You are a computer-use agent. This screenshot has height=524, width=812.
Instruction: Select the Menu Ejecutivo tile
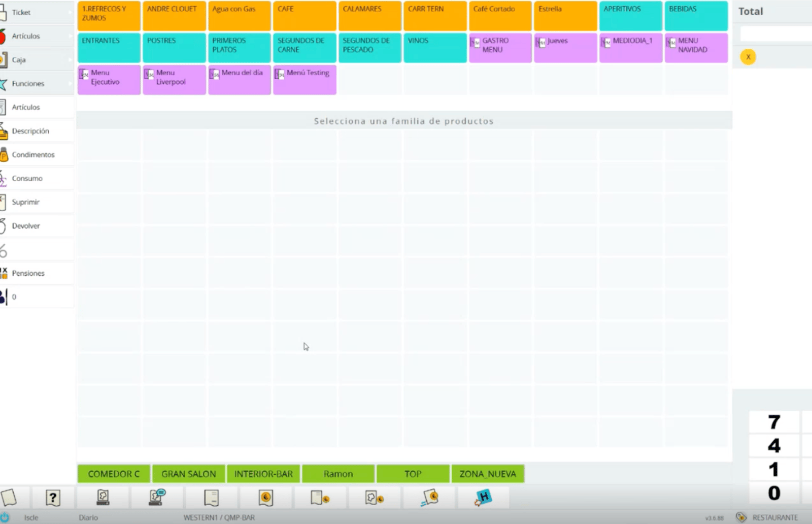click(x=109, y=80)
